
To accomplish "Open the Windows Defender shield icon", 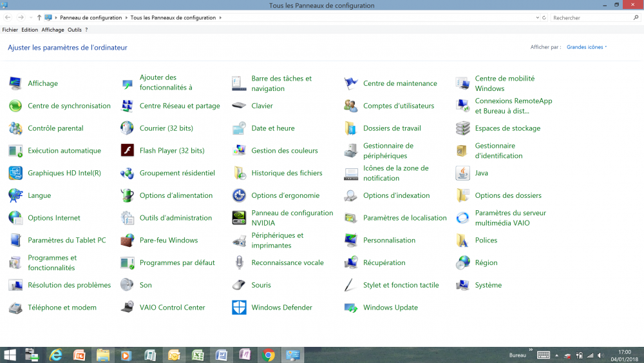I will click(239, 308).
